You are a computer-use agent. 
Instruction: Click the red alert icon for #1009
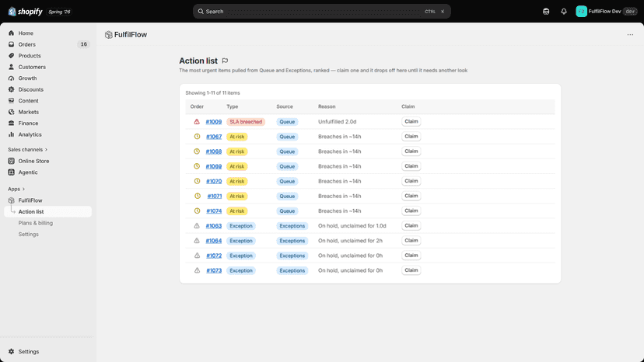click(x=197, y=121)
